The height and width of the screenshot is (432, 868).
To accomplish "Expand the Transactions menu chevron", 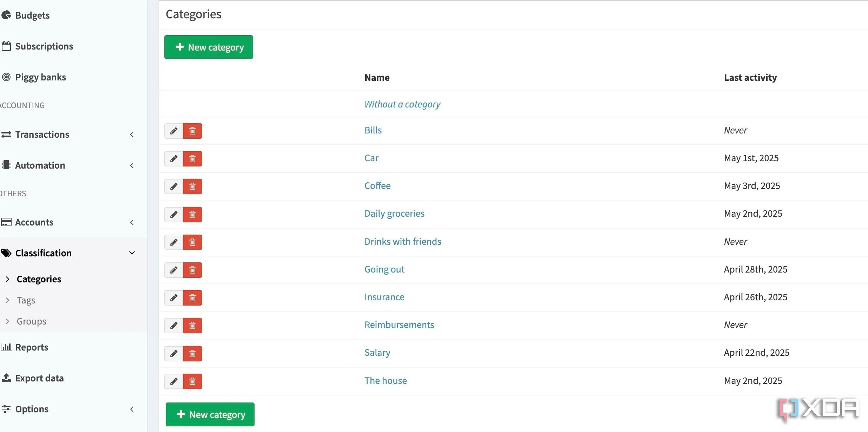I will click(132, 135).
